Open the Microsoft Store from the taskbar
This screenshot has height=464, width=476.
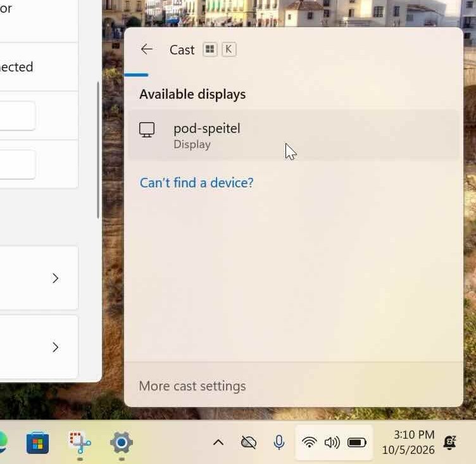click(x=37, y=442)
